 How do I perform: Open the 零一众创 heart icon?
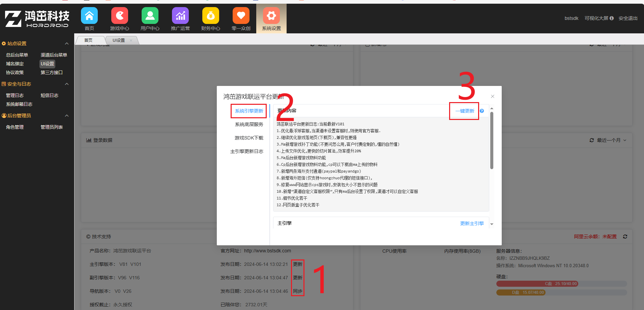(241, 16)
